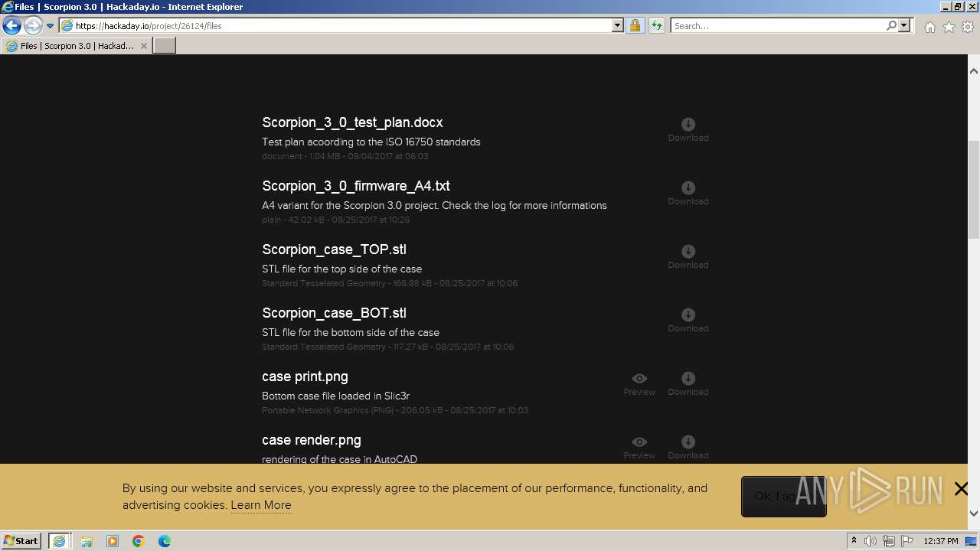
Task: Click Scorpion_case_TOP.stl title
Action: (x=334, y=249)
